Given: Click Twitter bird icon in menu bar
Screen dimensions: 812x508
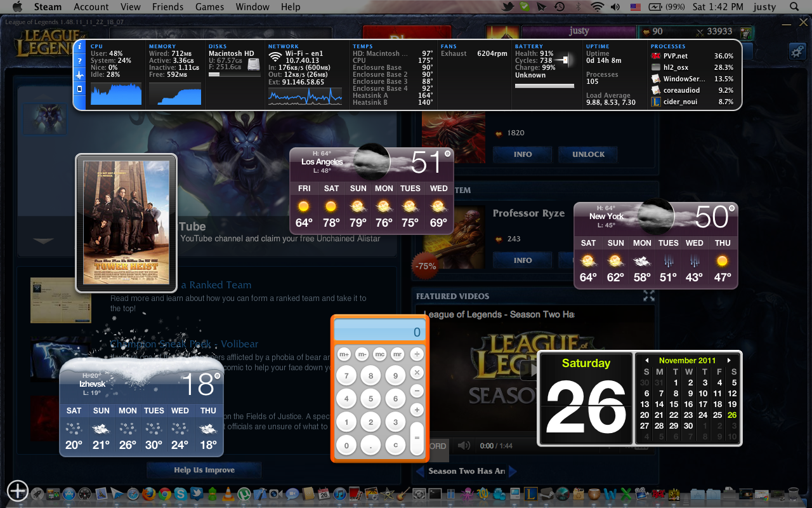Looking at the screenshot, I should [x=507, y=7].
